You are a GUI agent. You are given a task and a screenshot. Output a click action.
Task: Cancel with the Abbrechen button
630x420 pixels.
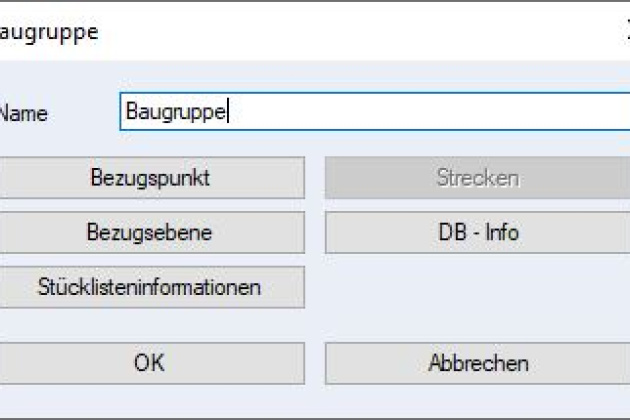[x=477, y=363]
